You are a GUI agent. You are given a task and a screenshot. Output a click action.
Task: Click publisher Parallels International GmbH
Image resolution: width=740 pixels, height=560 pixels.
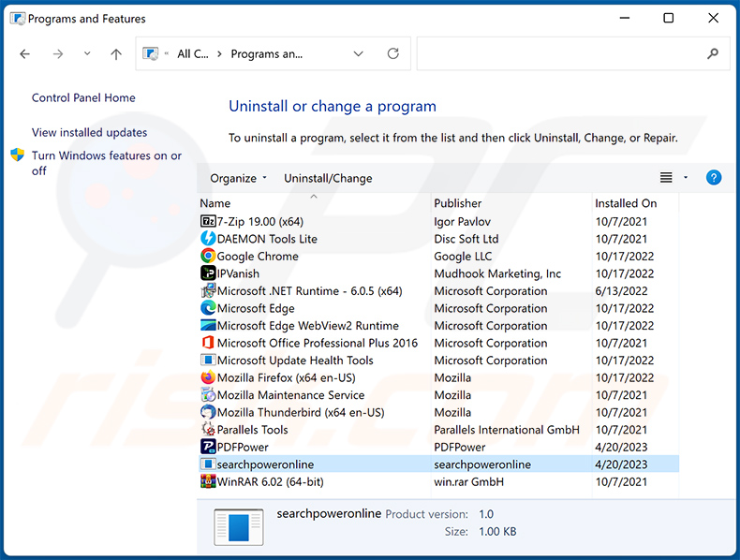507,430
